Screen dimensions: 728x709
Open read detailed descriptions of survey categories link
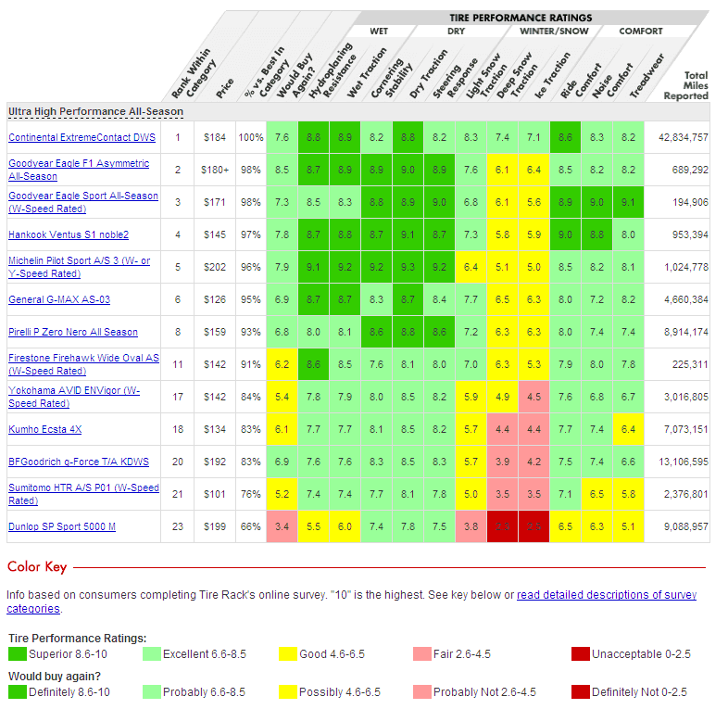[607, 595]
